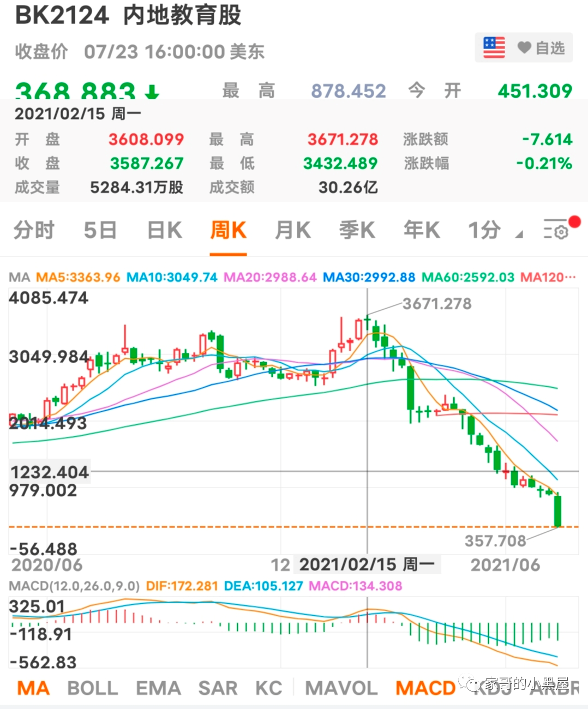This screenshot has height=709, width=588.
Task: Click the 今开 451.309 value
Action: [x=535, y=91]
